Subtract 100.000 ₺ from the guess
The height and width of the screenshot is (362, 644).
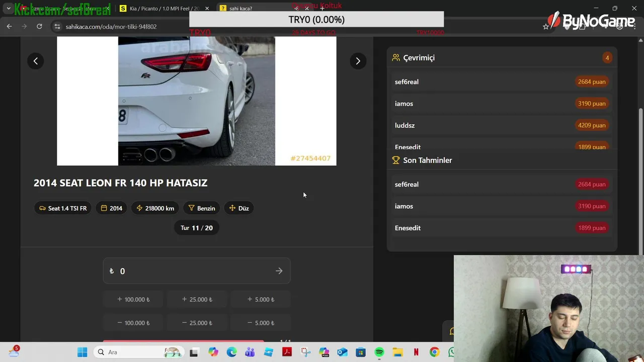coord(133,323)
